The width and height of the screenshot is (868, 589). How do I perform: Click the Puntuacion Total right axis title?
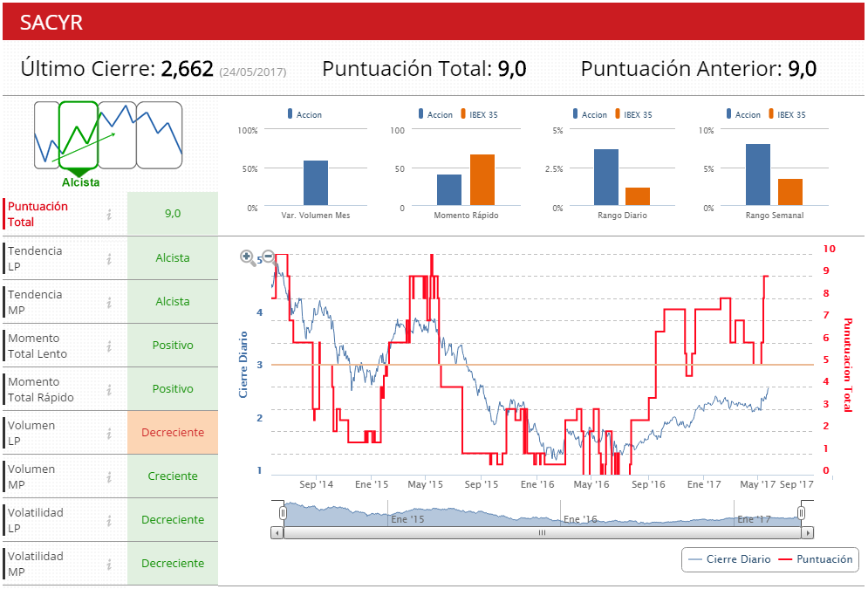pos(847,366)
